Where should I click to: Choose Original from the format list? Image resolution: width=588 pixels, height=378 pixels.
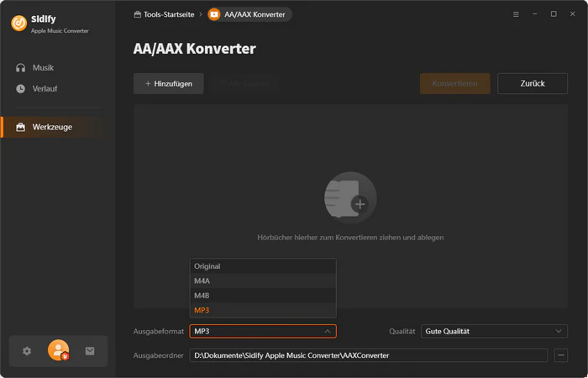(x=263, y=266)
